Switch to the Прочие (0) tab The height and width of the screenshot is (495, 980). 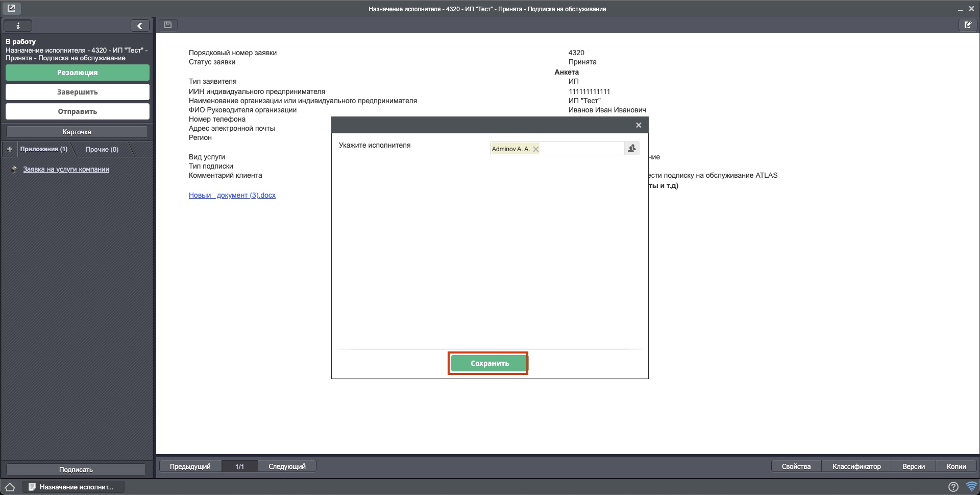tap(102, 149)
